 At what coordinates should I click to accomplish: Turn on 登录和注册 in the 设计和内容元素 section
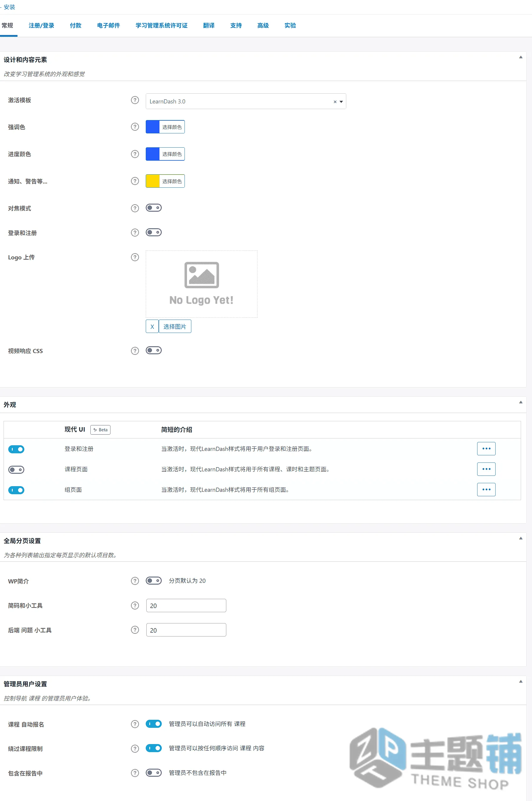click(154, 232)
